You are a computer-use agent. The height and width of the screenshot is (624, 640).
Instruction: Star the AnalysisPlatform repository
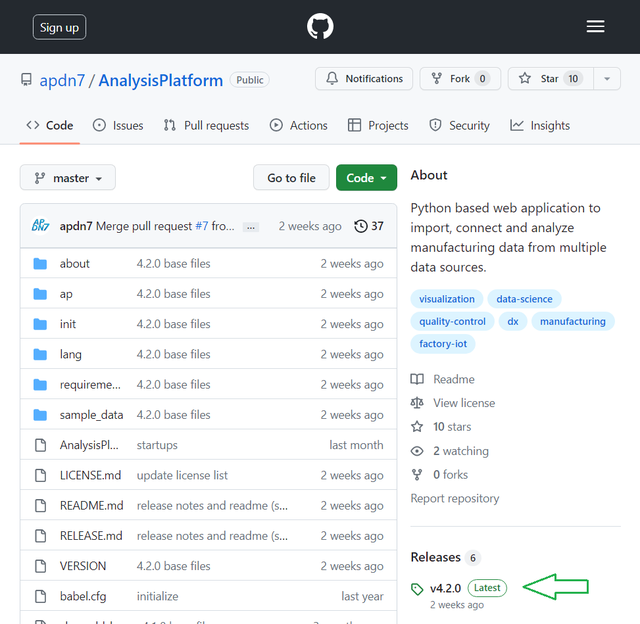(x=550, y=79)
